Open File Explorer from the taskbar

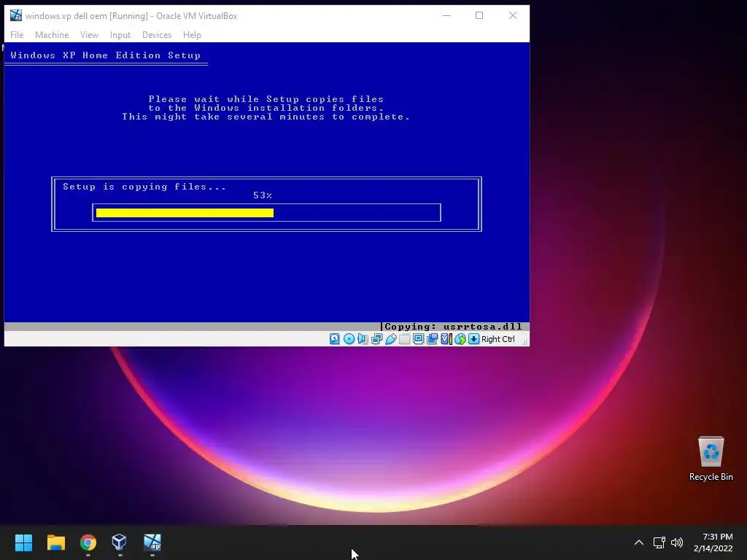(55, 542)
